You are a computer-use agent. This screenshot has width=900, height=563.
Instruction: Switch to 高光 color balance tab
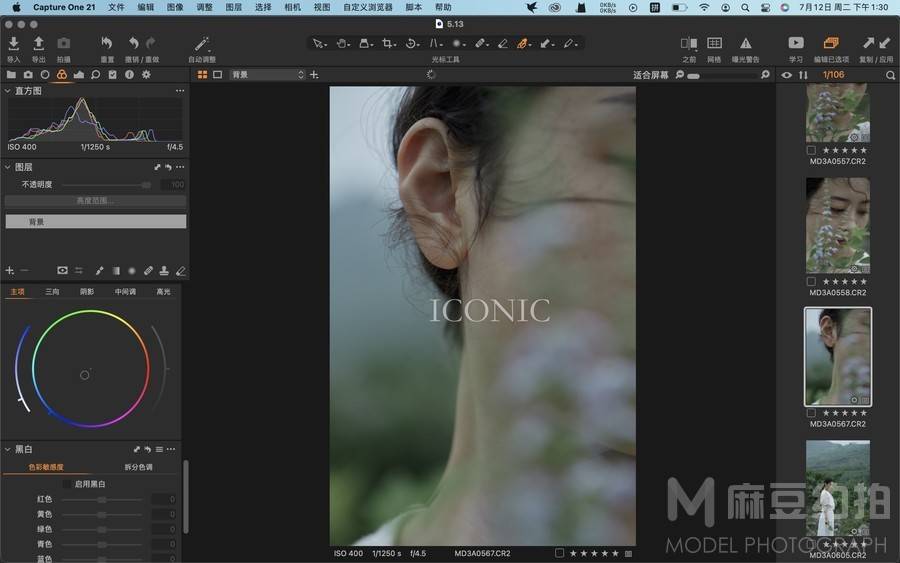coord(163,292)
